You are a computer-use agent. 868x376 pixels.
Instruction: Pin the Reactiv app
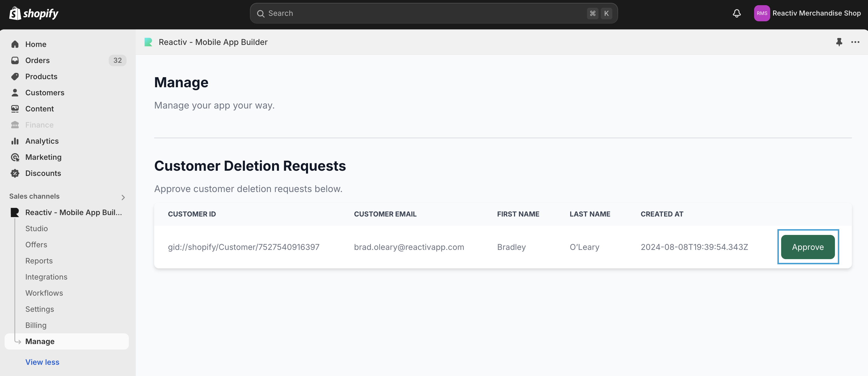(839, 42)
